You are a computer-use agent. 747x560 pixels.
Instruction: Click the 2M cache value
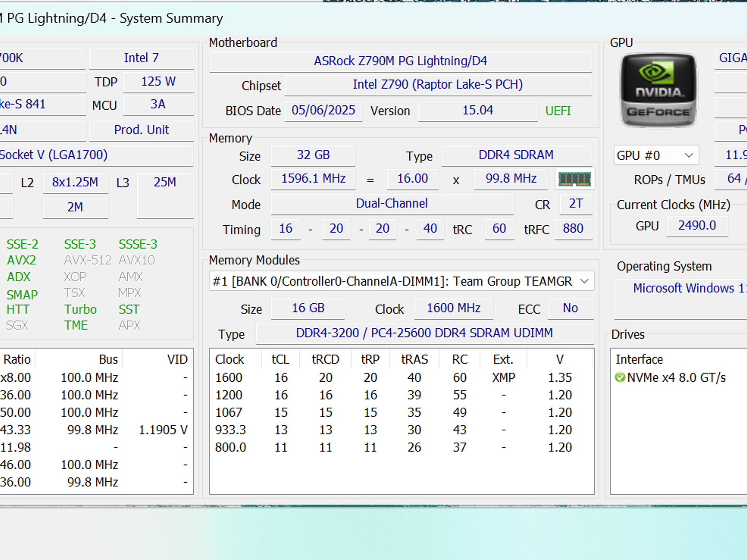point(75,207)
